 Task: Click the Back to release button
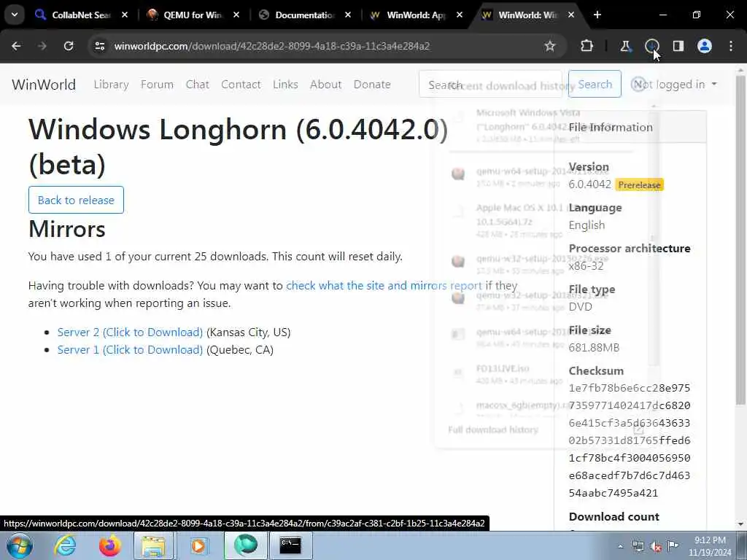coord(76,200)
